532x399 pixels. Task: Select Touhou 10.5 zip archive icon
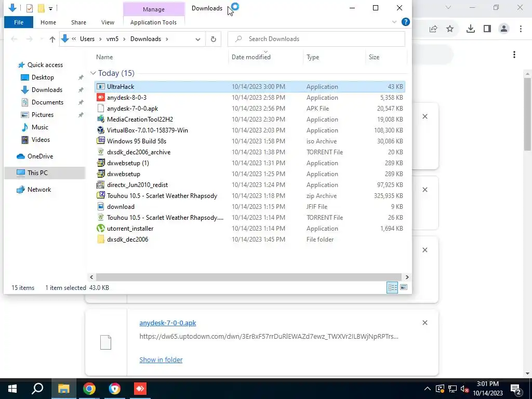point(100,196)
